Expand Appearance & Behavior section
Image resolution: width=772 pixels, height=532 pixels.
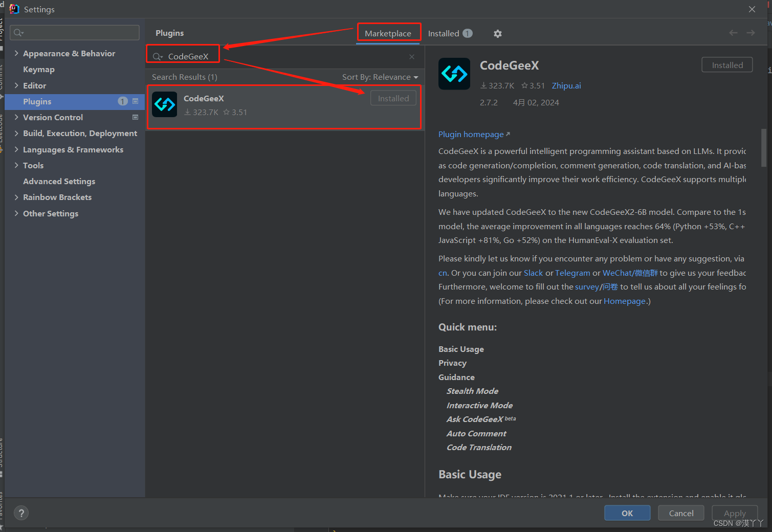point(16,53)
